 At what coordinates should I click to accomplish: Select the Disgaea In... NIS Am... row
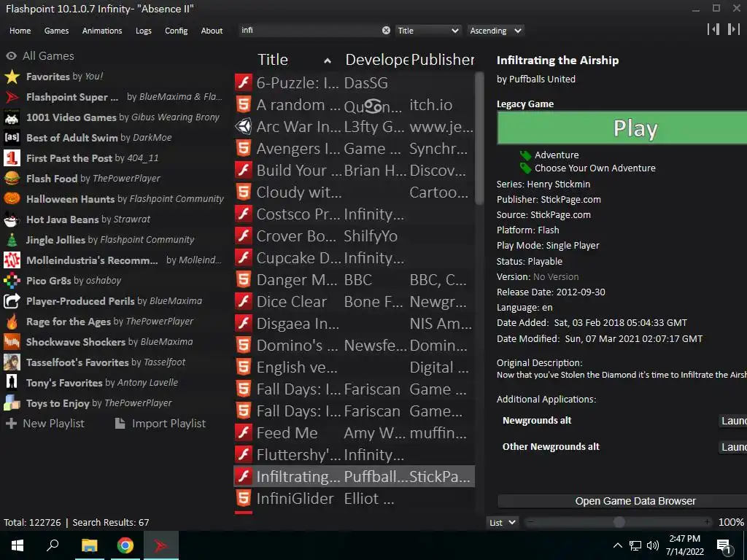pyautogui.click(x=354, y=324)
